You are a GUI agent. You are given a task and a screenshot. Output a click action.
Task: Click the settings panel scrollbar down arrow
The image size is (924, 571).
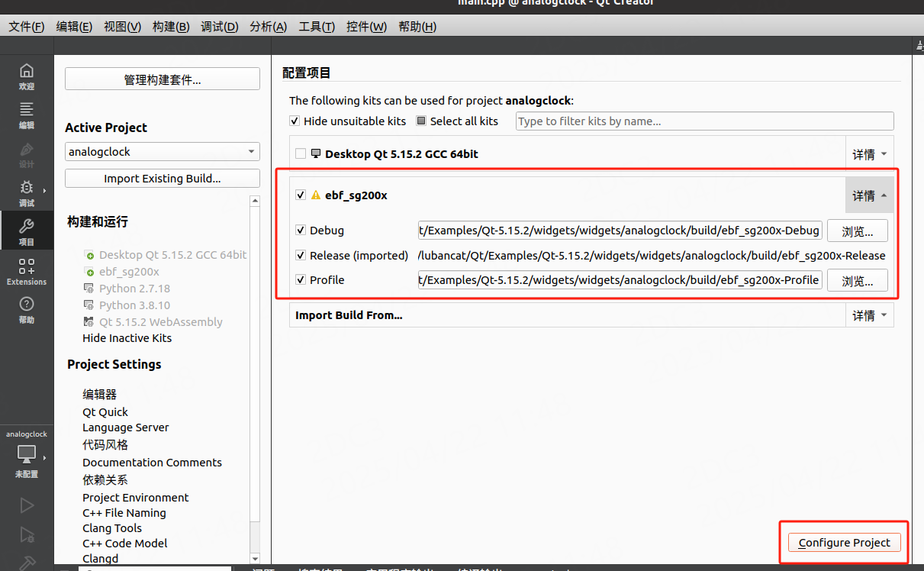tap(256, 559)
